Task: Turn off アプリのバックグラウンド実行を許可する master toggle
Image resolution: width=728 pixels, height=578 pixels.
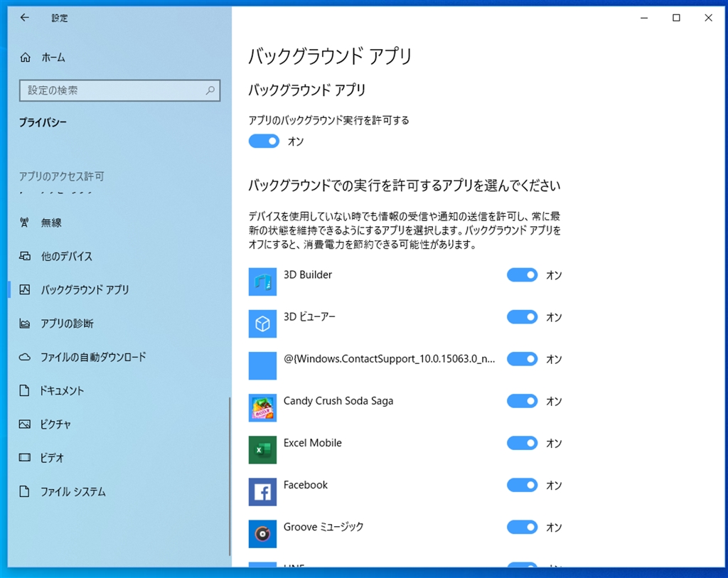Action: coord(264,141)
